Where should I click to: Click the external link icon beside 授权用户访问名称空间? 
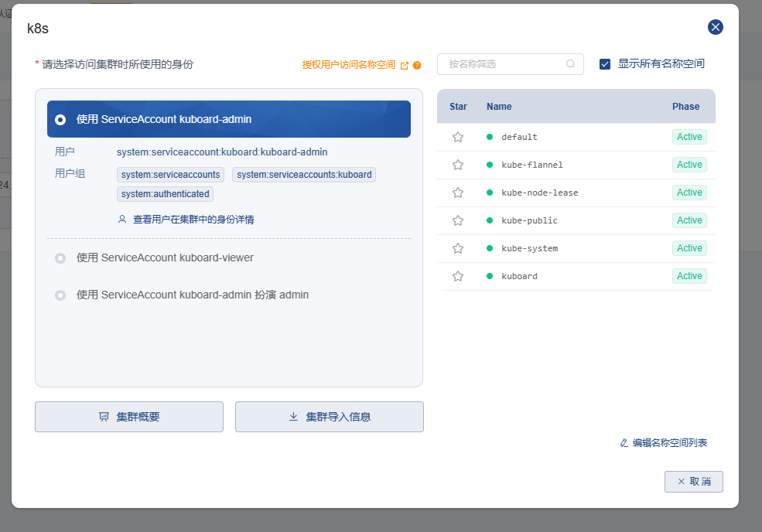click(405, 65)
